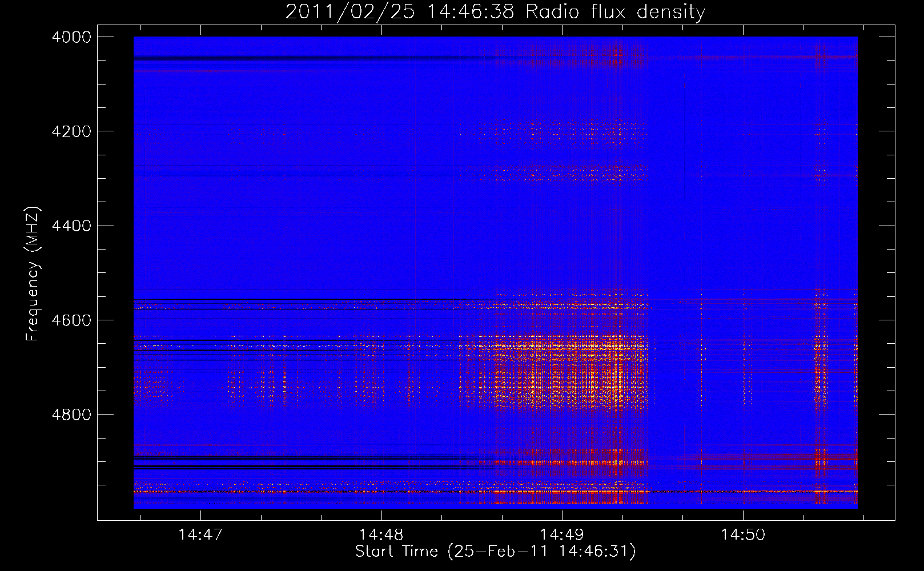The image size is (924, 571).
Task: Click the plot title "2011/02/25 14:46:38 Radio flux density"
Action: [495, 11]
